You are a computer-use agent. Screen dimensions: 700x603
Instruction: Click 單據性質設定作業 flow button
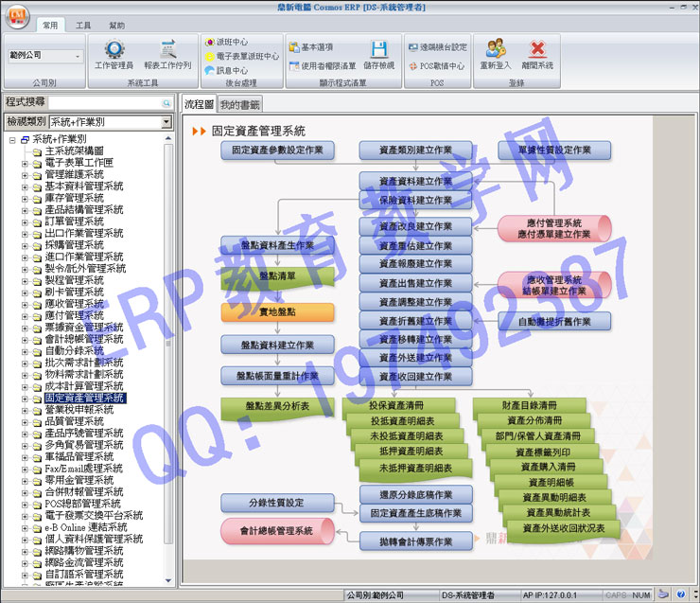554,151
